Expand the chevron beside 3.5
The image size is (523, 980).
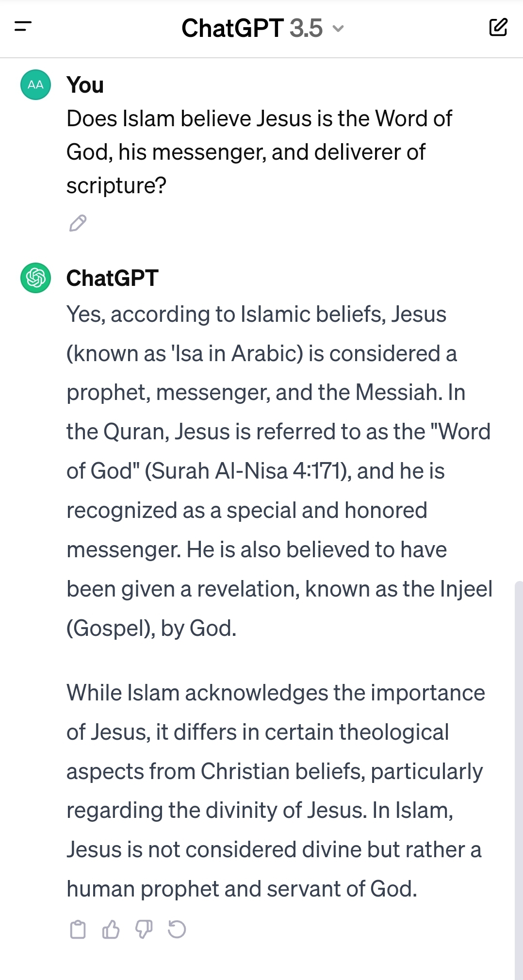click(338, 29)
